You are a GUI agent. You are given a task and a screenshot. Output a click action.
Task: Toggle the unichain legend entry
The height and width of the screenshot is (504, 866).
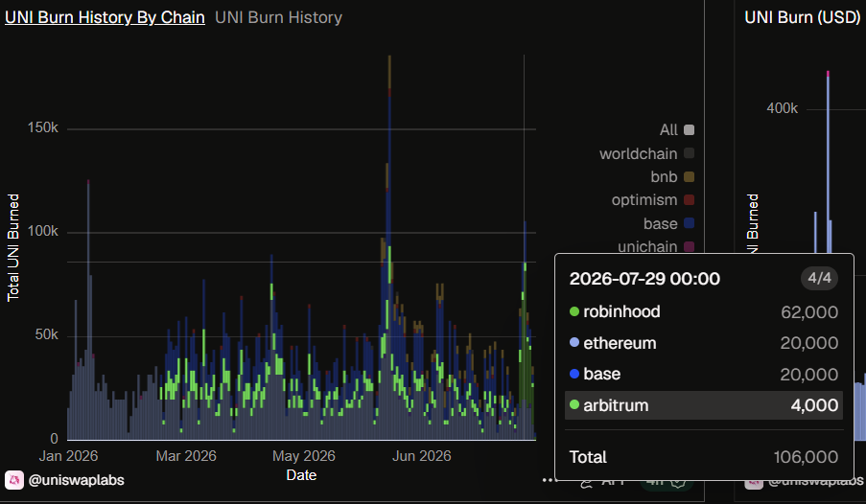(x=656, y=246)
